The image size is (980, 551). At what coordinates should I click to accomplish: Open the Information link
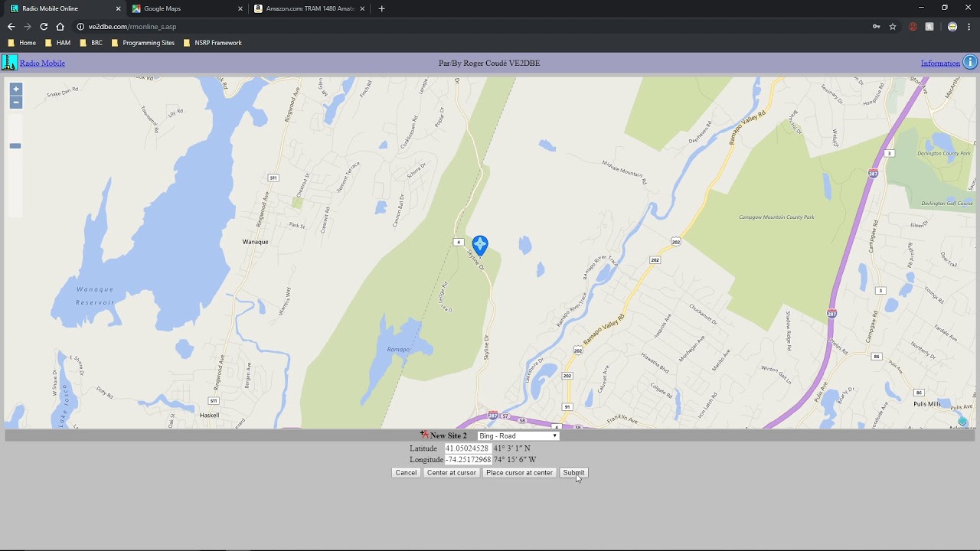[x=940, y=63]
